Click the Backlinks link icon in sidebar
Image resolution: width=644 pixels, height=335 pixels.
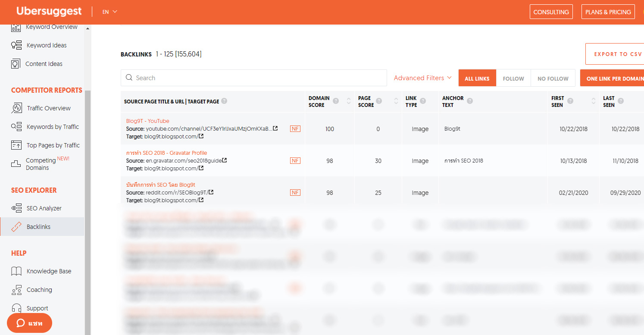[x=16, y=227]
